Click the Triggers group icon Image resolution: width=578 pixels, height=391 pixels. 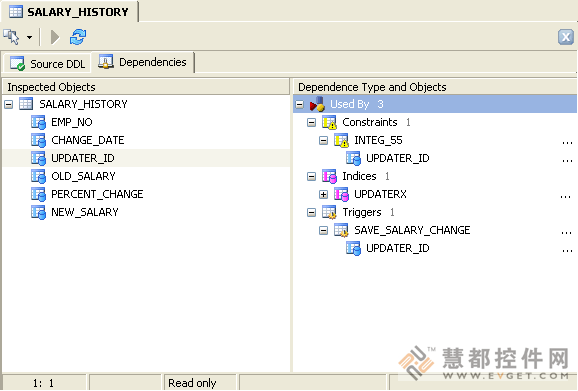[x=329, y=212]
